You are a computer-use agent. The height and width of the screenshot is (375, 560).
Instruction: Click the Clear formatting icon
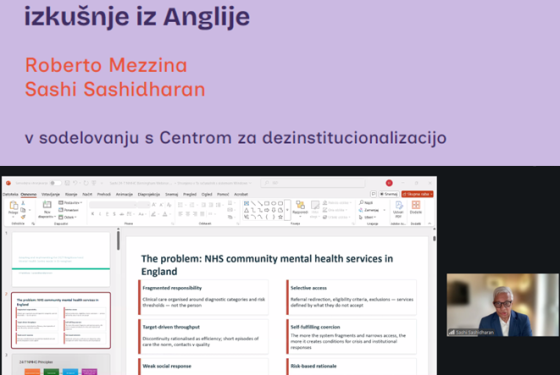(169, 205)
